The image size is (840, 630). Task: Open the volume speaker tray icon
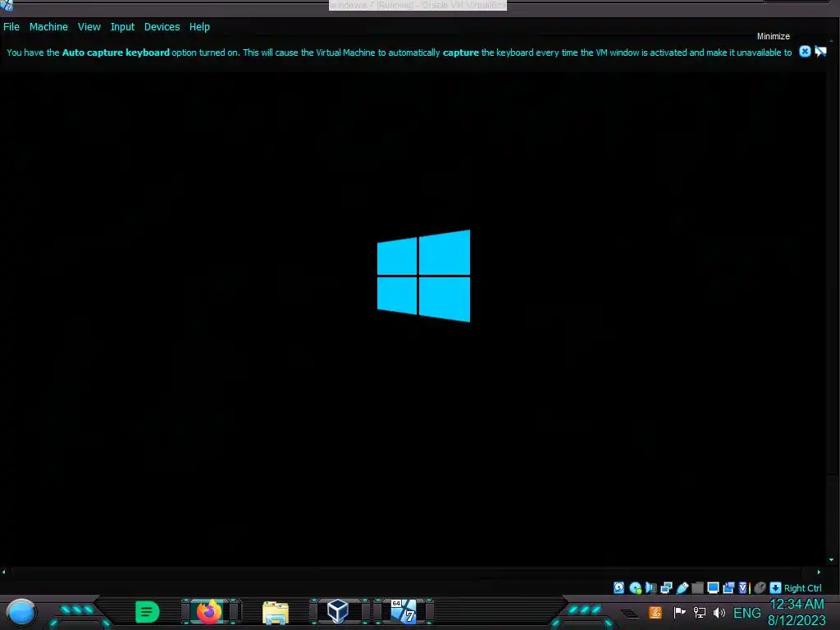pyautogui.click(x=719, y=612)
